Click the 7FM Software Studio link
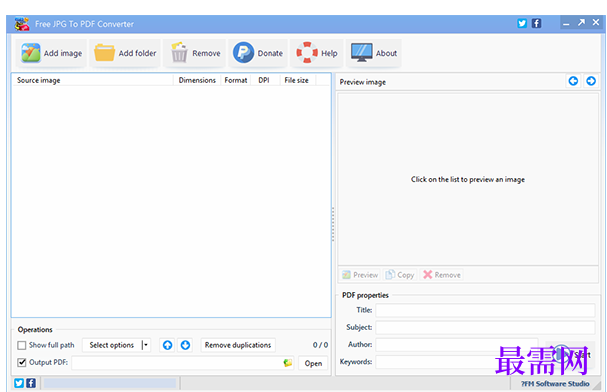 coord(555,383)
